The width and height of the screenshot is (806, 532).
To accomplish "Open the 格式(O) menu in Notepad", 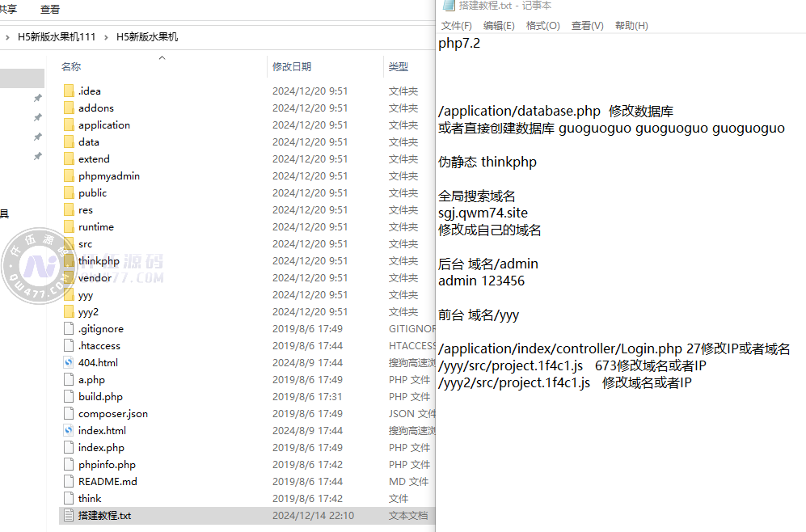I will click(x=542, y=26).
